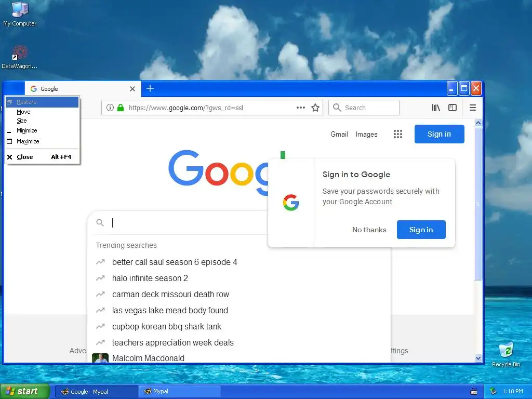Click in the Google search text field
This screenshot has height=399, width=532.
[188, 222]
